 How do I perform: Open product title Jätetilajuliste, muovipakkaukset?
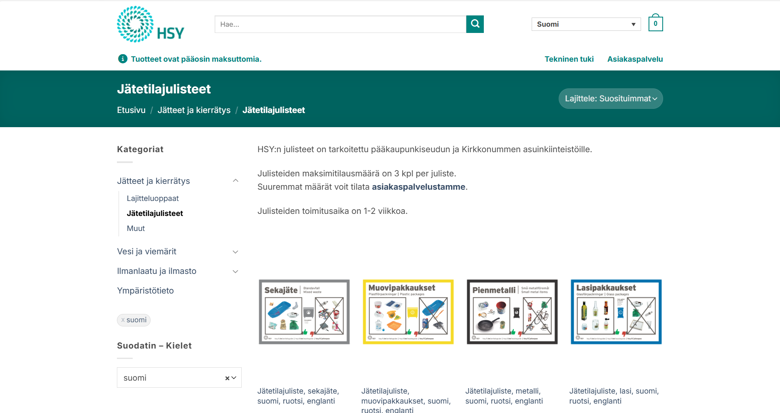(x=406, y=401)
